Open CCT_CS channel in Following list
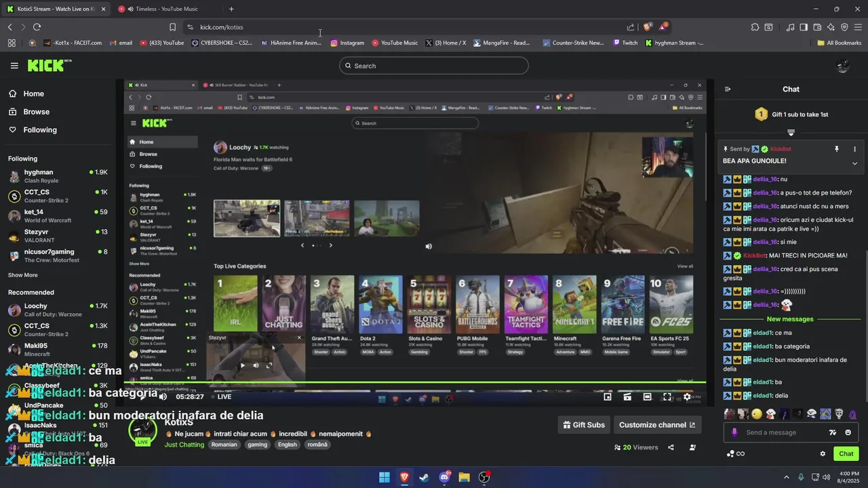Viewport: 868px width, 488px height. click(x=58, y=196)
